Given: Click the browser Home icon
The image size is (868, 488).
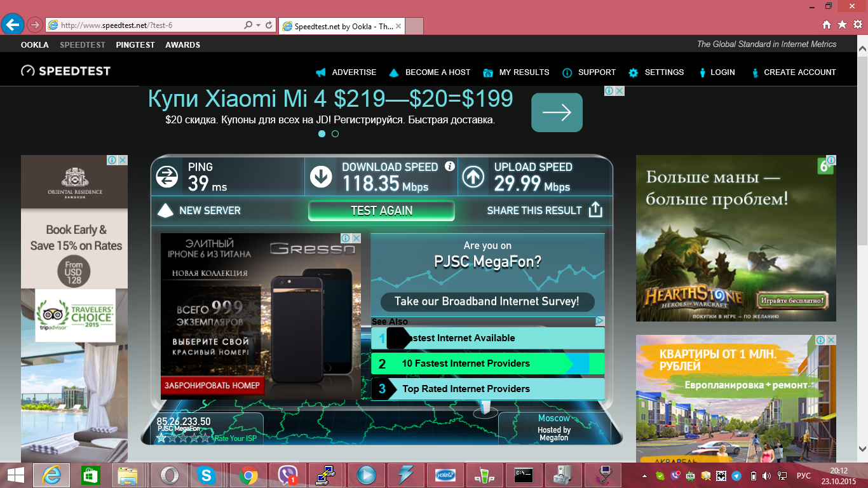Looking at the screenshot, I should (827, 25).
